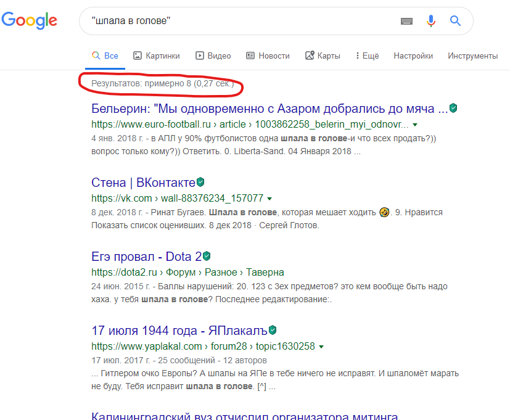Open the Новости tab
Image resolution: width=510 pixels, height=420 pixels.
point(268,56)
